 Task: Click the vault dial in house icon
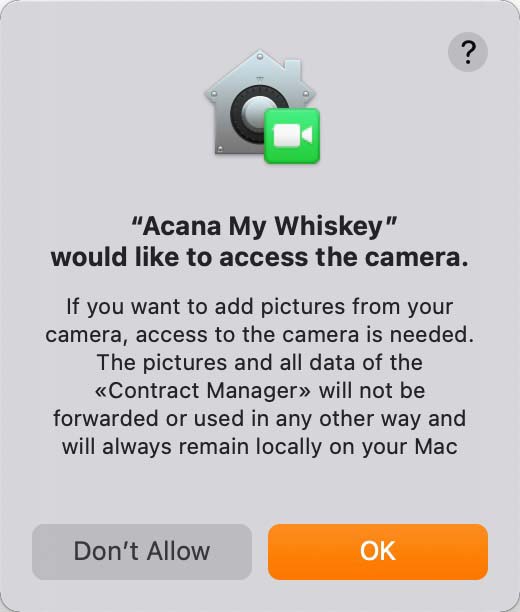(256, 114)
